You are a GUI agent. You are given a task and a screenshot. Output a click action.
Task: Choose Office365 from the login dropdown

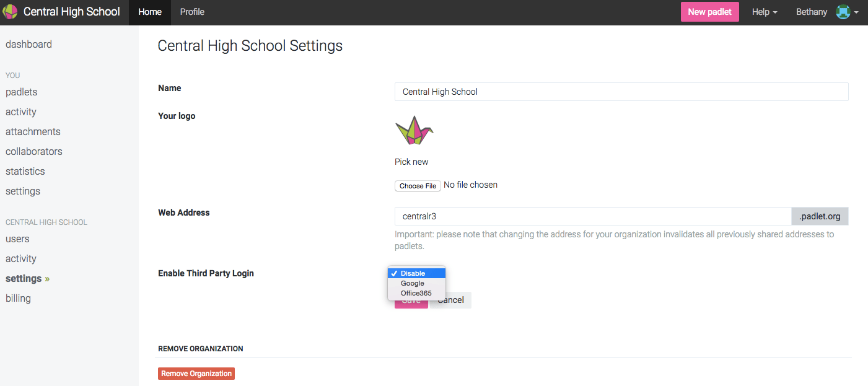click(x=415, y=293)
